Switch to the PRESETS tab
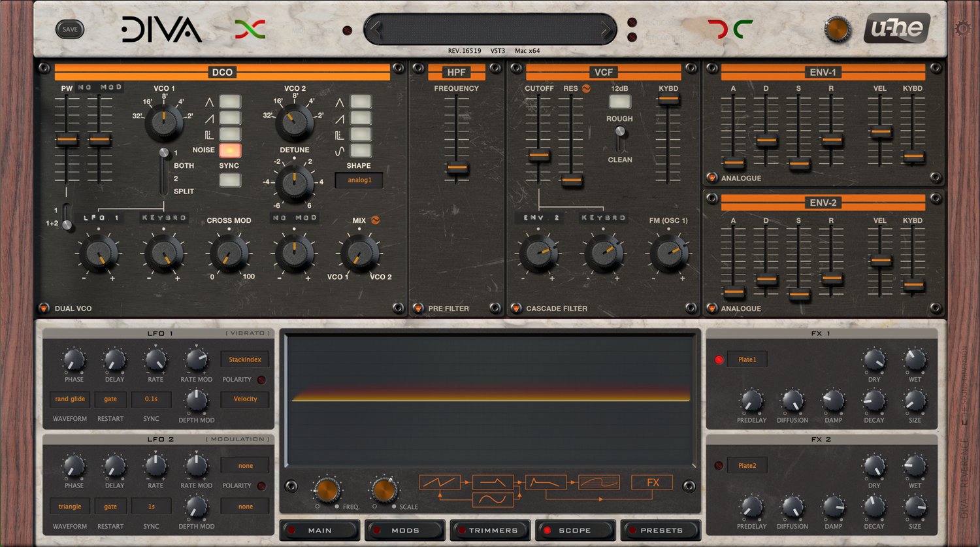The width and height of the screenshot is (980, 547). tap(661, 530)
